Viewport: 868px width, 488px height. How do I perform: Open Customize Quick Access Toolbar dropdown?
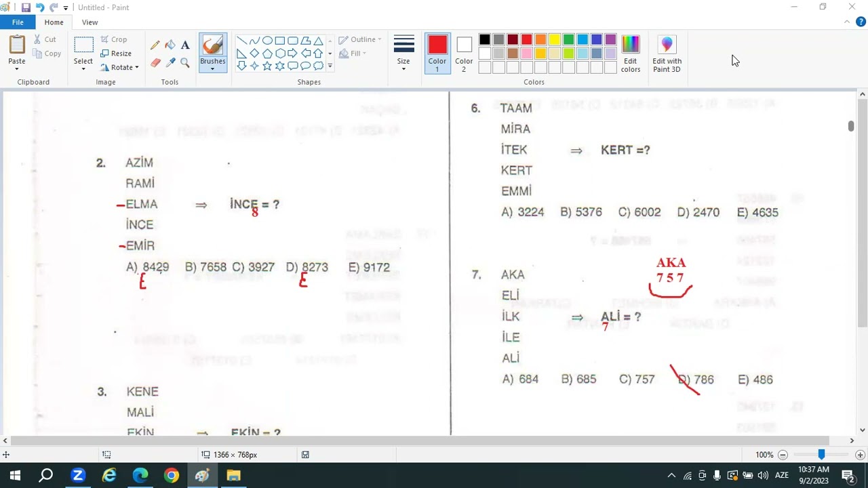click(x=66, y=8)
